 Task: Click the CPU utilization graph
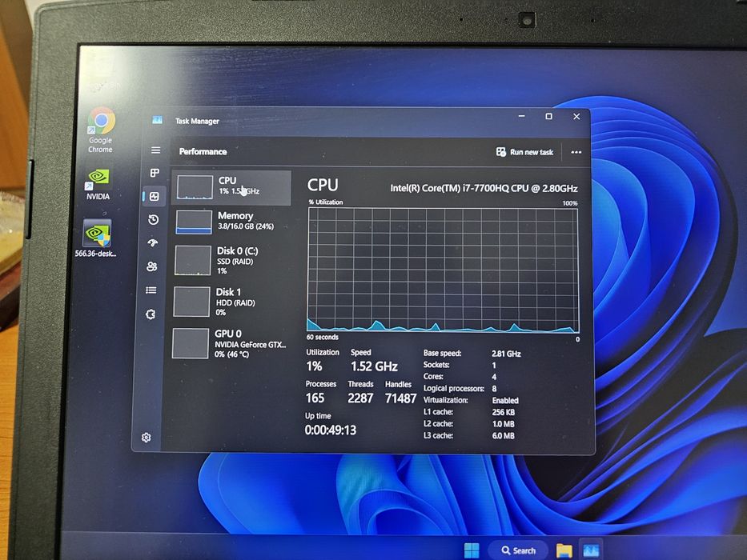[443, 270]
